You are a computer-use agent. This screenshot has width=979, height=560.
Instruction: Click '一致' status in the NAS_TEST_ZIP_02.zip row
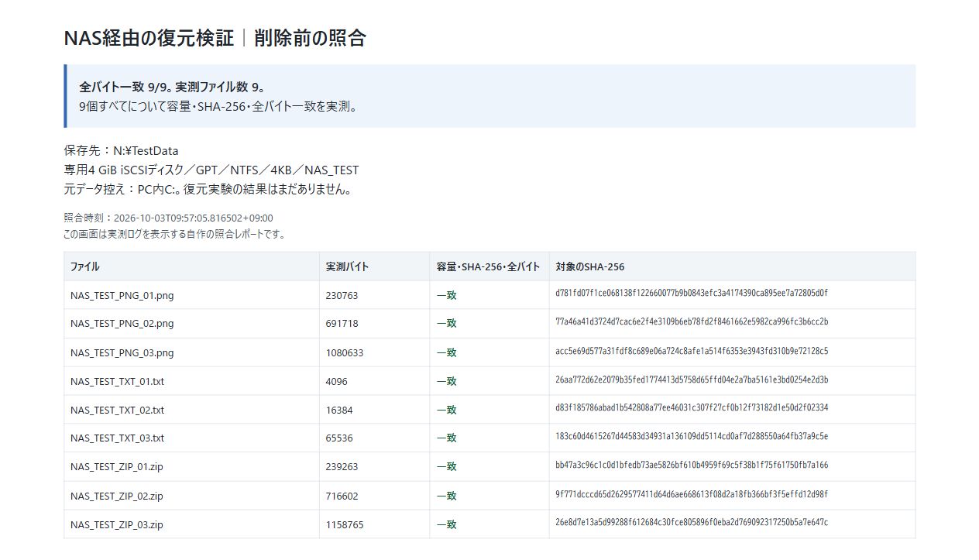447,496
